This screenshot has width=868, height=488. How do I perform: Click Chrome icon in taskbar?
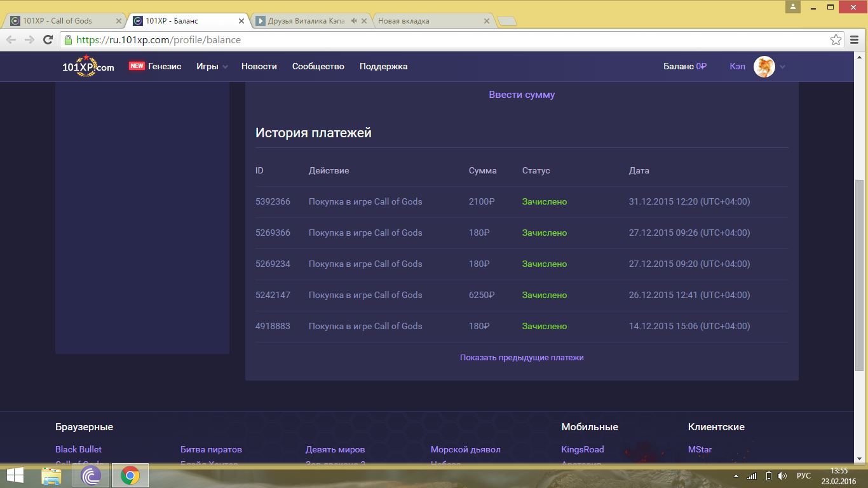tap(130, 475)
